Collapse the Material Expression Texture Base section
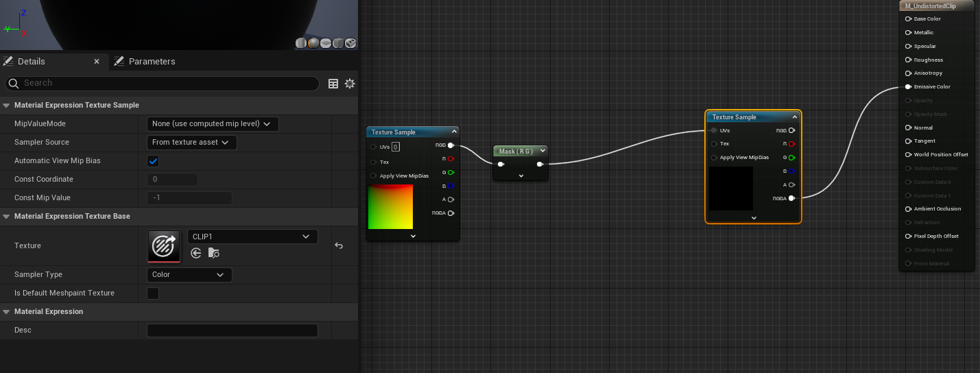The height and width of the screenshot is (373, 980). [7, 217]
